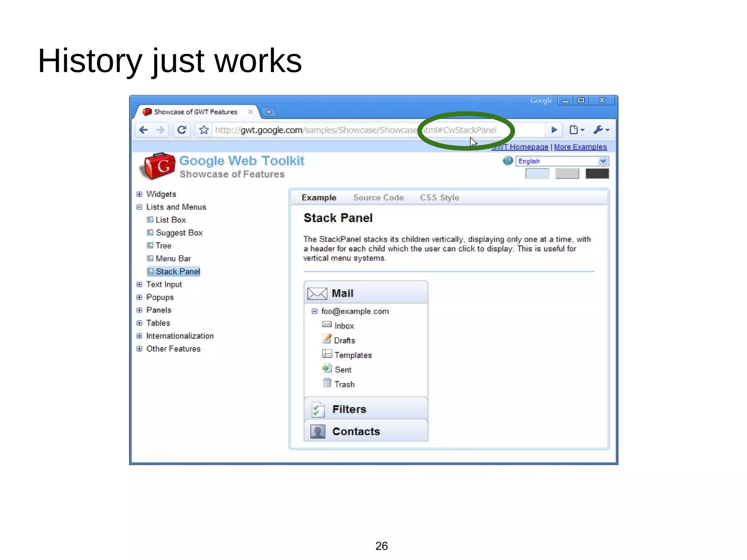747x560 pixels.
Task: Open the Inbox folder
Action: pyautogui.click(x=344, y=326)
